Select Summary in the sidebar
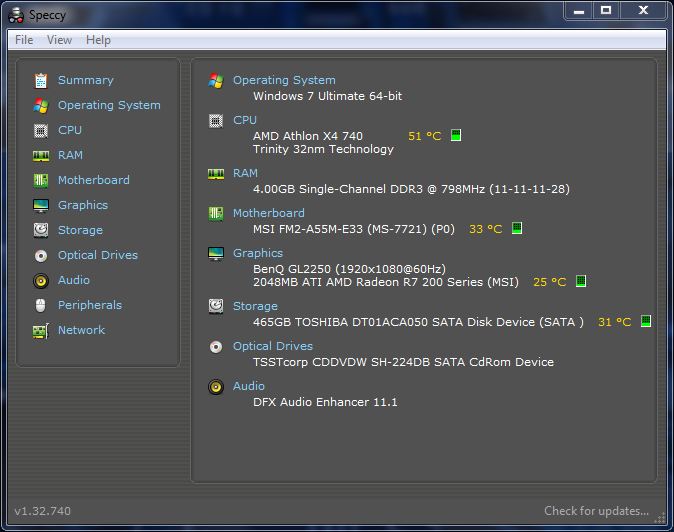Screen dimensions: 674x532 pos(86,80)
